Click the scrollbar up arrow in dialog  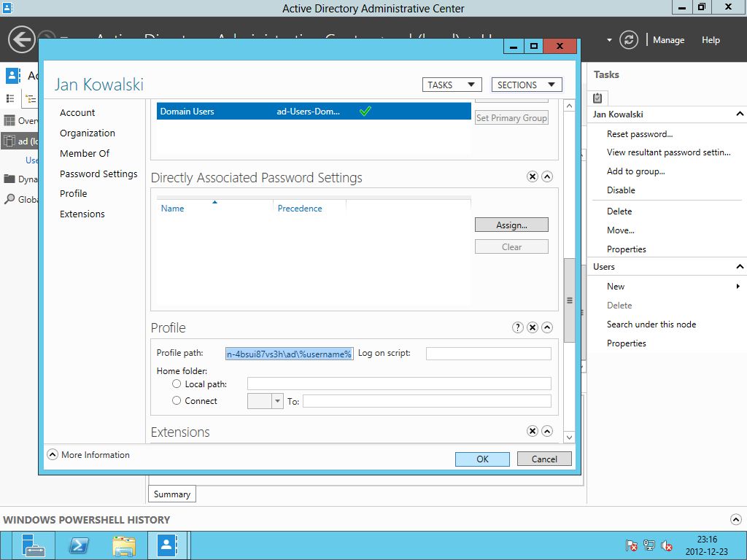[569, 106]
